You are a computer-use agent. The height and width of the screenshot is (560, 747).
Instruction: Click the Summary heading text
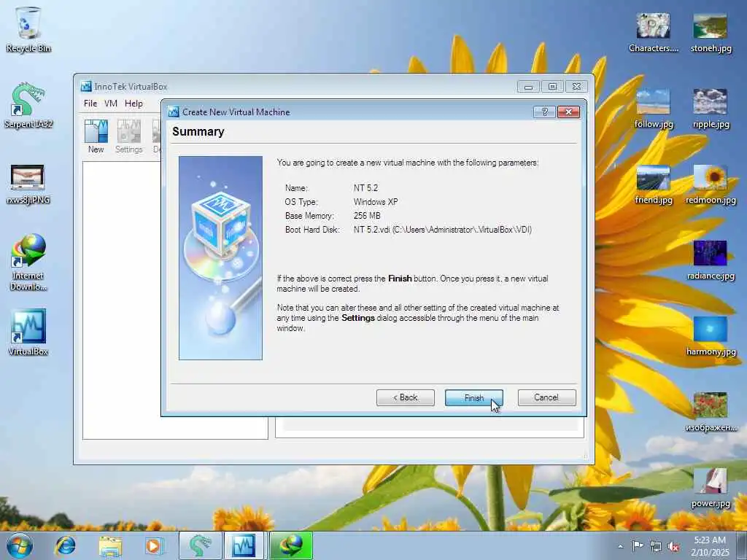(x=198, y=132)
